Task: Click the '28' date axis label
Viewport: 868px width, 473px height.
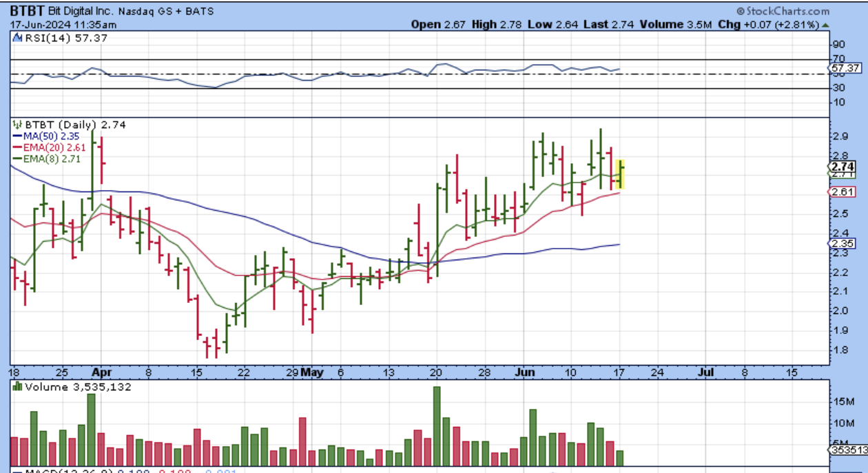Action: [x=484, y=372]
